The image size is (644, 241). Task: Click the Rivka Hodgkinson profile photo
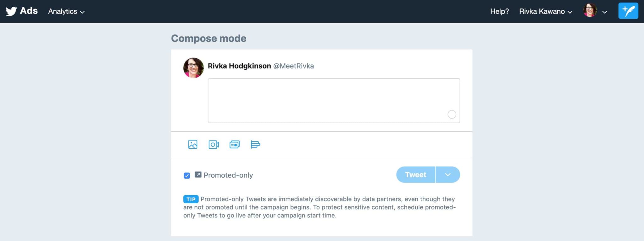193,68
